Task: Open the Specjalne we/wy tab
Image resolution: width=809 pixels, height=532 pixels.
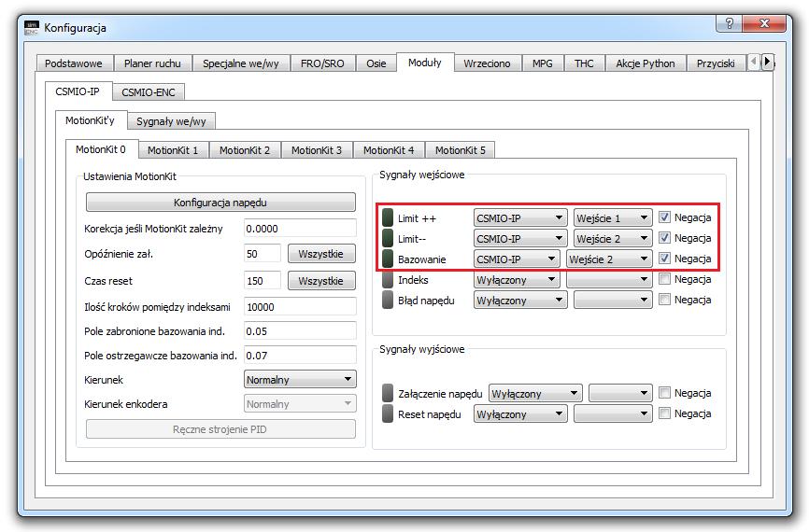Action: (x=240, y=63)
